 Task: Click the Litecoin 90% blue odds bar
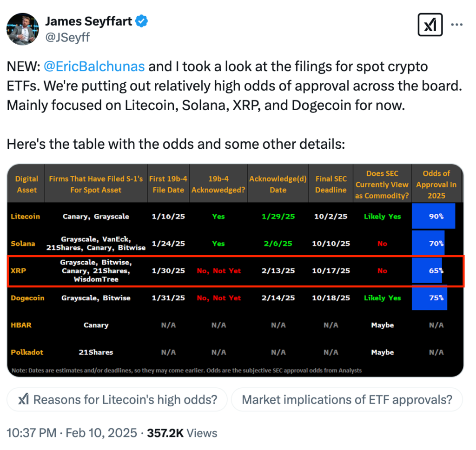[433, 216]
